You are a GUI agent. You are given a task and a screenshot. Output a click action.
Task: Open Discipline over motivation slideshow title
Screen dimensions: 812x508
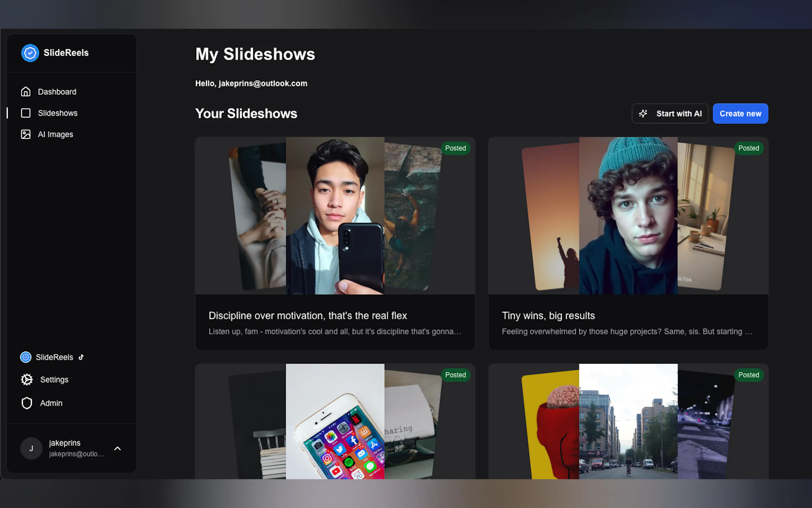[308, 315]
